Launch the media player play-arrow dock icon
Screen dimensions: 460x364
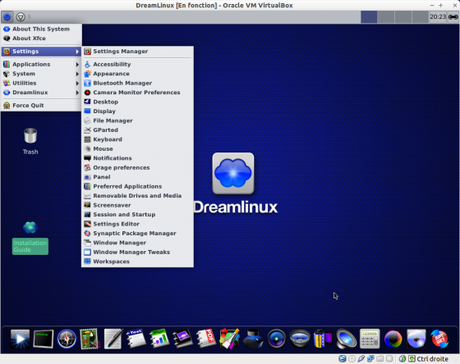pos(20,339)
